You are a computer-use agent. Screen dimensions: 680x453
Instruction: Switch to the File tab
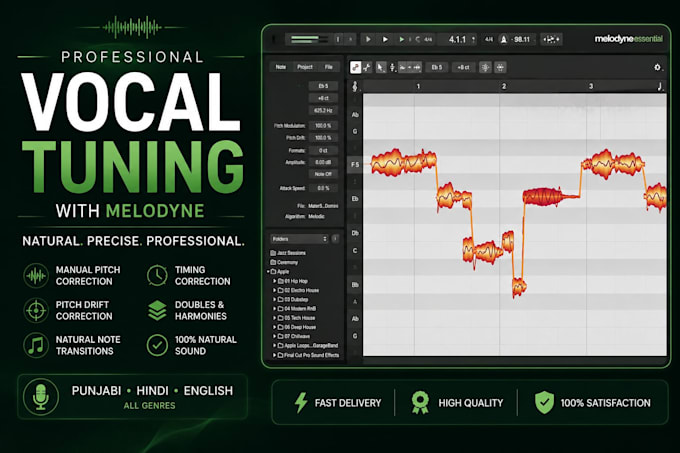329,67
